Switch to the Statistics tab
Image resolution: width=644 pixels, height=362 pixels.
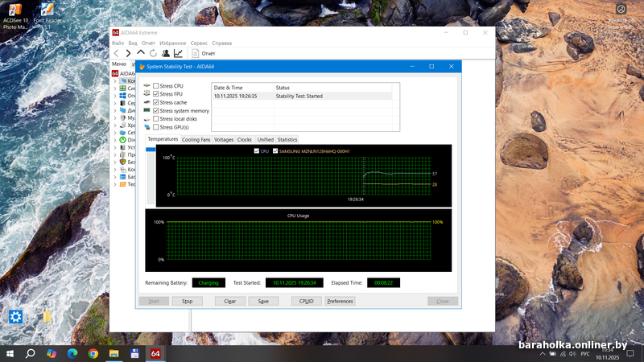pos(287,139)
